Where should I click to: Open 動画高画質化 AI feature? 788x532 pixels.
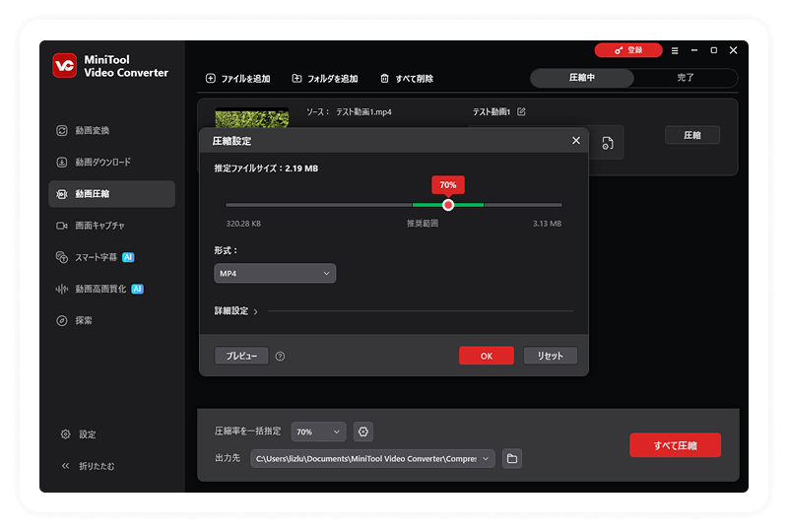pos(99,289)
